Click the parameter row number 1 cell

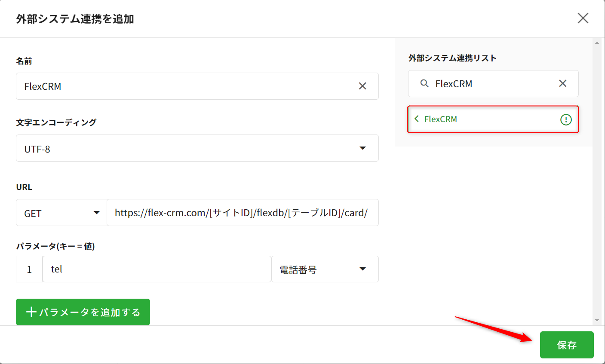[29, 269]
